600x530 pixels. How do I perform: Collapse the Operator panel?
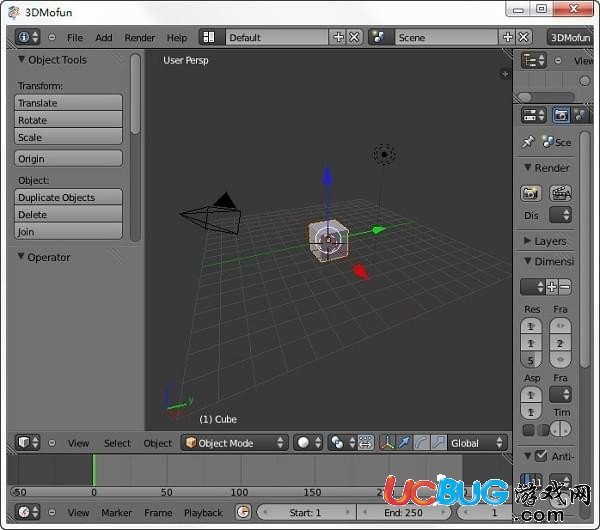click(x=21, y=256)
